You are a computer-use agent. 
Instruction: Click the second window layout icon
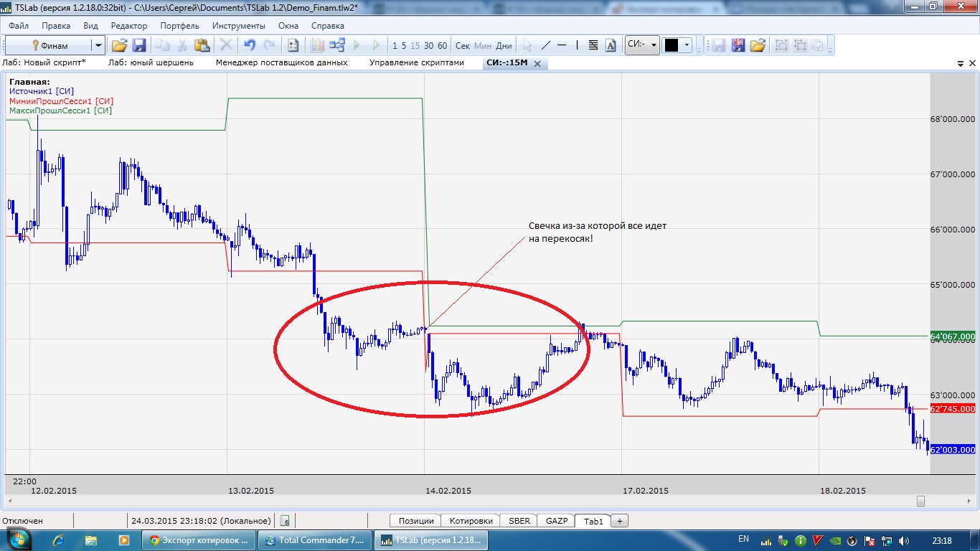point(799,45)
